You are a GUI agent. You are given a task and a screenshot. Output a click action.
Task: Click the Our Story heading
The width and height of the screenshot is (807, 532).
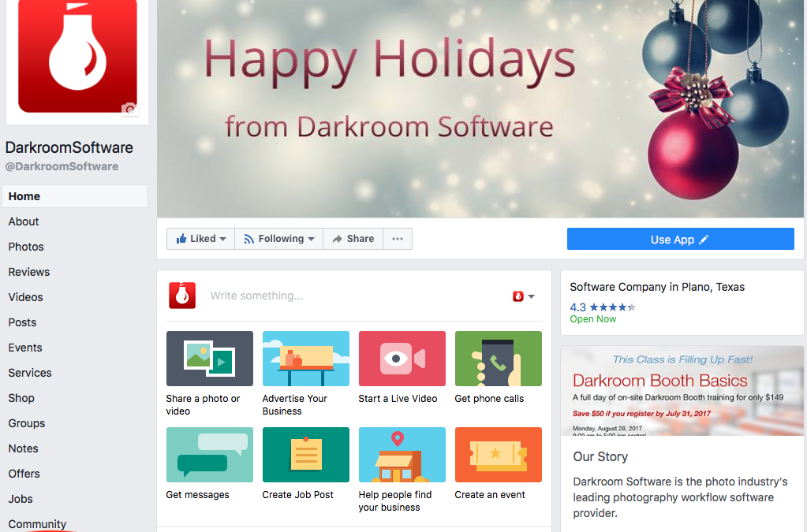600,456
